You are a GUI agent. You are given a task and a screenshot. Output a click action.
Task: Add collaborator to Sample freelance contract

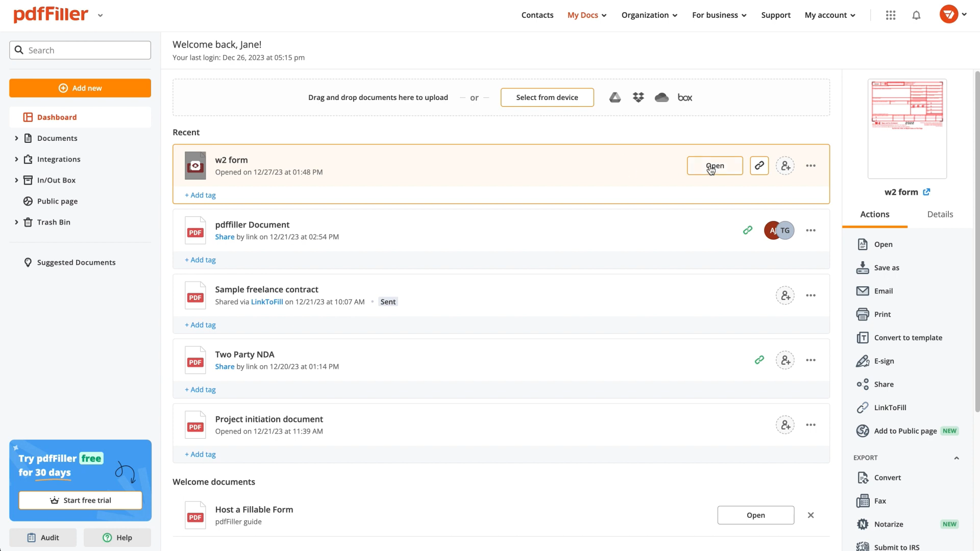(x=785, y=295)
